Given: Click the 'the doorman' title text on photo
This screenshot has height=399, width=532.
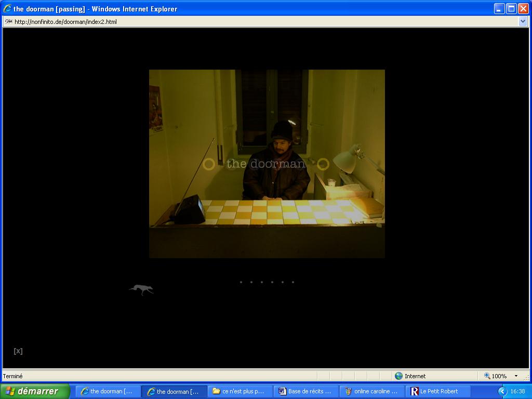Looking at the screenshot, I should pos(265,164).
